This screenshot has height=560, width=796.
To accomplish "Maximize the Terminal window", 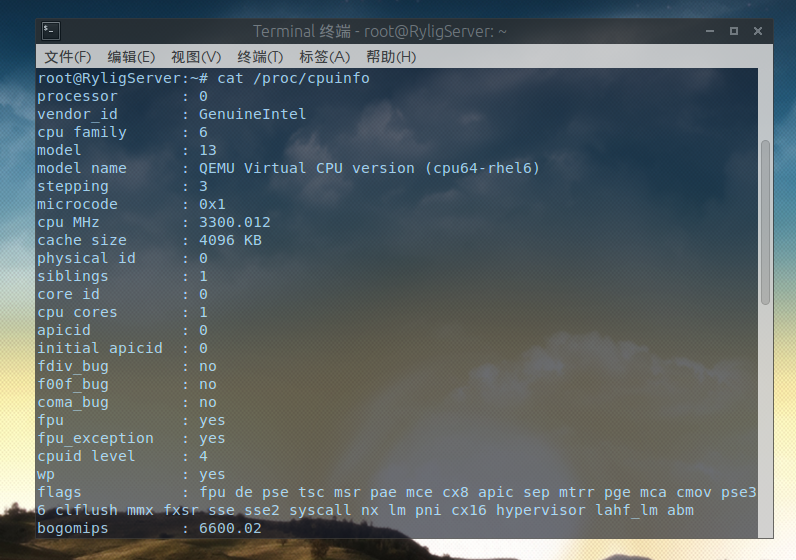I will coord(734,31).
